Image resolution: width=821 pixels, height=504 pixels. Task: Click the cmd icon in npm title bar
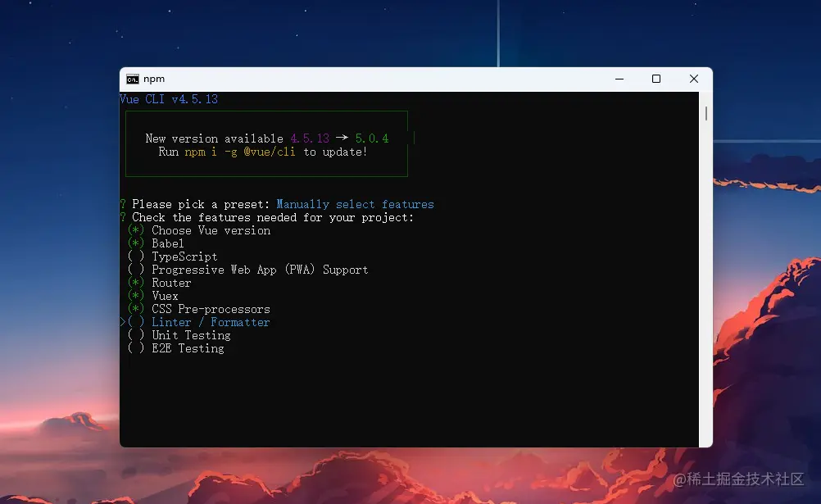(x=133, y=79)
